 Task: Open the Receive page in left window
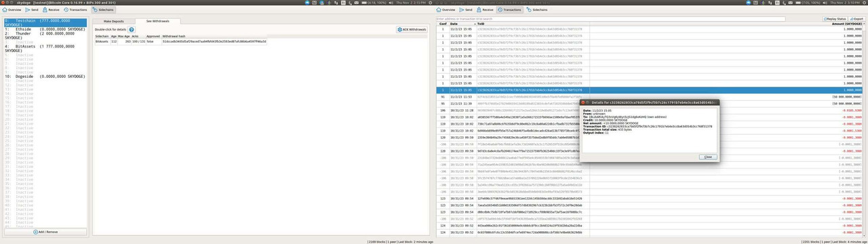(x=52, y=10)
